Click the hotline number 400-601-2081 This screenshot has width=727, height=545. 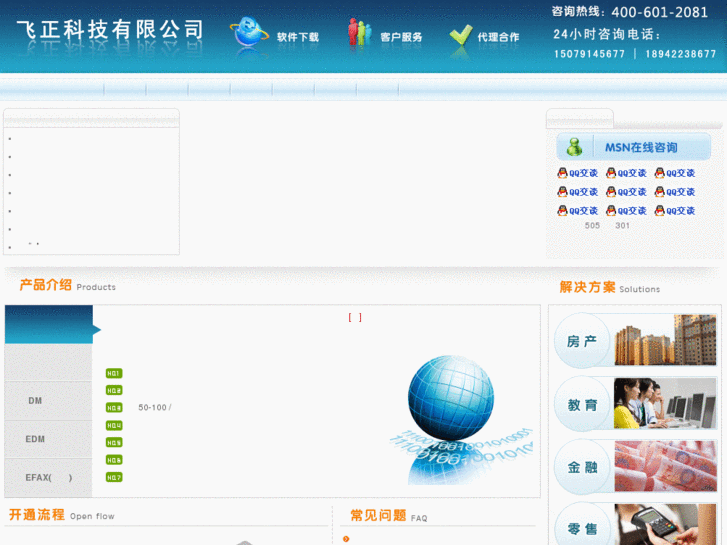point(659,12)
